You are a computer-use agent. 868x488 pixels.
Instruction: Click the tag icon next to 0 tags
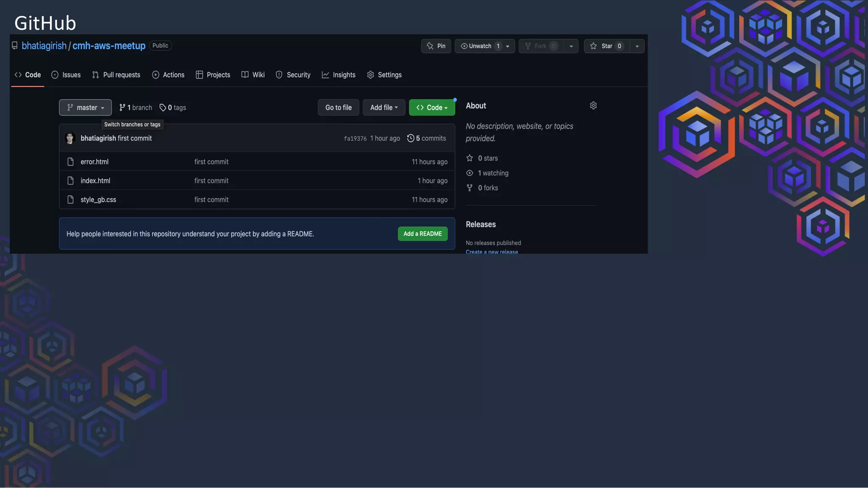pos(163,108)
